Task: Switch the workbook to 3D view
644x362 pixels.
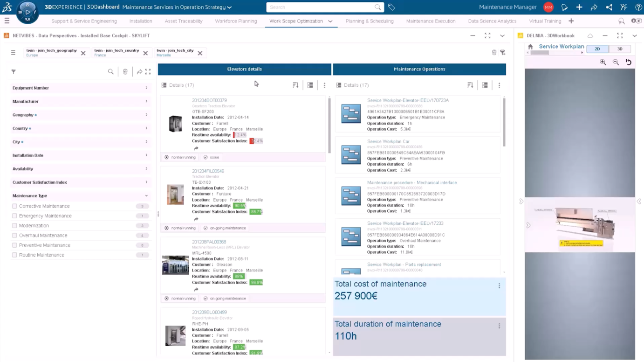Action: 619,49
